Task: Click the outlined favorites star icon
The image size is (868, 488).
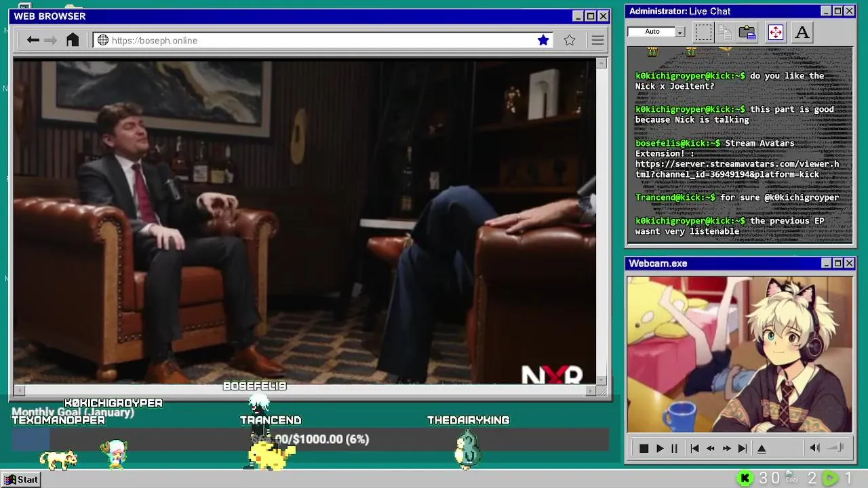Action: click(570, 40)
